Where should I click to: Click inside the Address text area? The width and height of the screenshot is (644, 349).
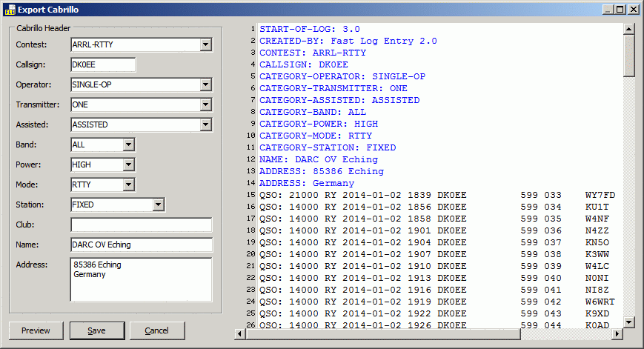(x=142, y=279)
